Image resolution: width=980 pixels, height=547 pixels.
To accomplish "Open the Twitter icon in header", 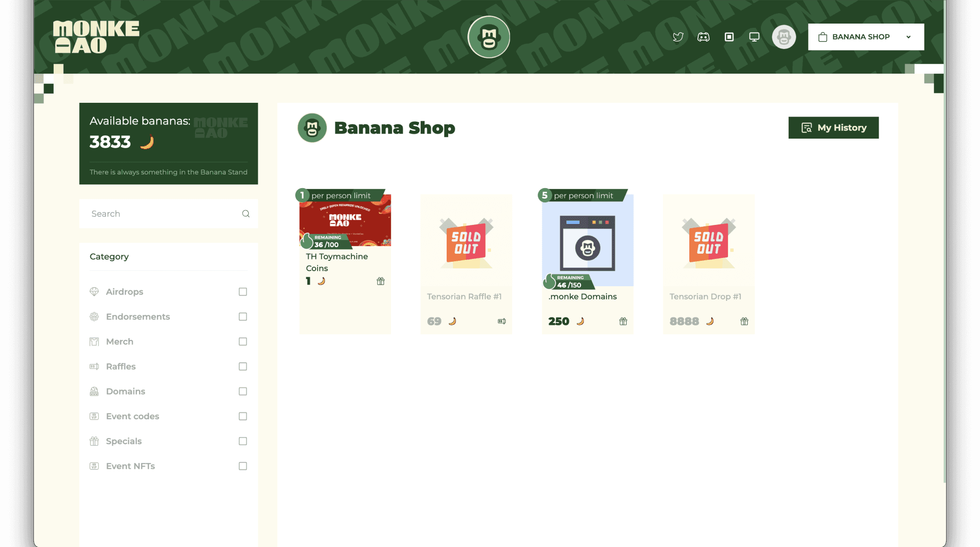I will [678, 37].
